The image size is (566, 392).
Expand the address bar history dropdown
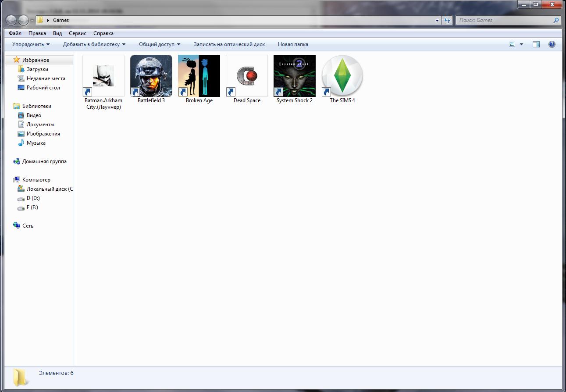click(437, 20)
